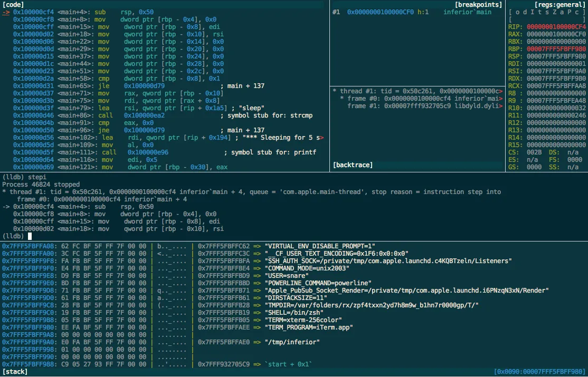Image resolution: width=588 pixels, height=377 pixels.
Task: Click the call strcmp instruction line
Action: click(163, 115)
